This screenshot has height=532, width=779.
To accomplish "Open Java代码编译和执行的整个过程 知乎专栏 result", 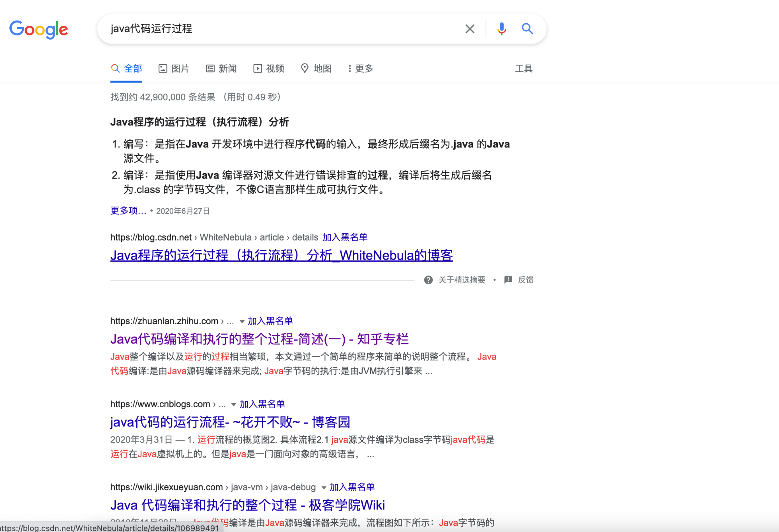I will (259, 339).
